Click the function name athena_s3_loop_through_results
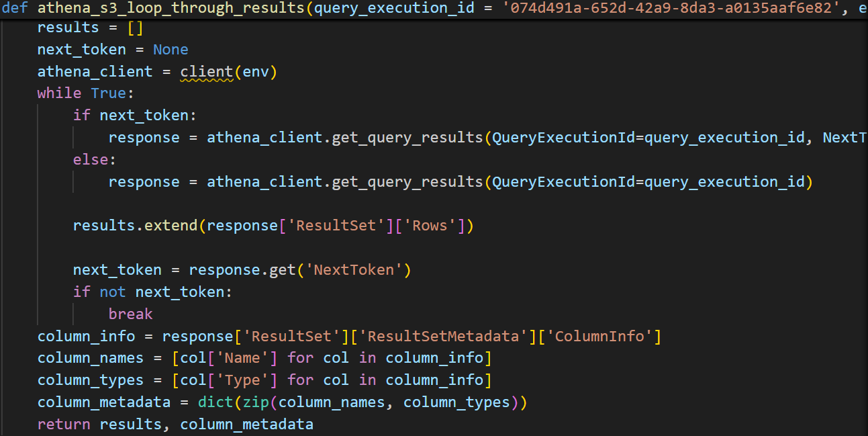The image size is (868, 436). tap(171, 9)
